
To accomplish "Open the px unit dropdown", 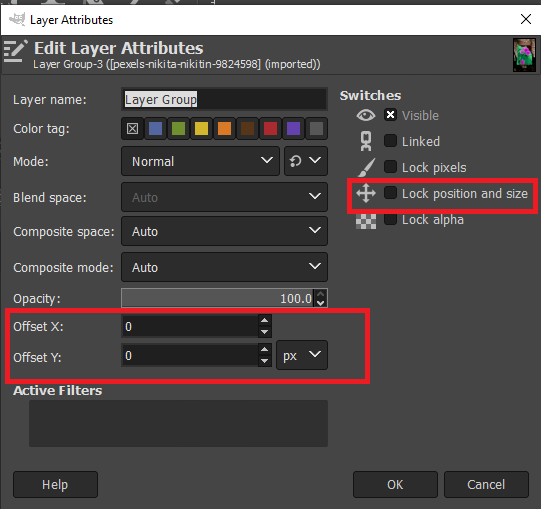I will [x=302, y=355].
